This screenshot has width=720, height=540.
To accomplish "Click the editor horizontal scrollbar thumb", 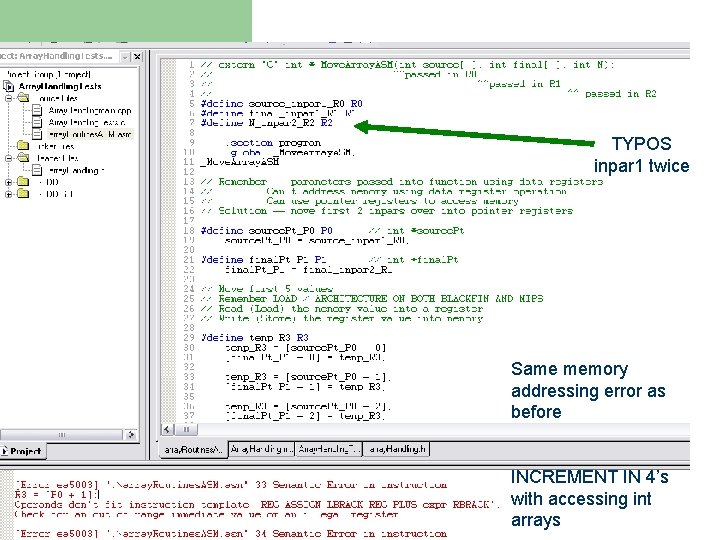I will 186,430.
